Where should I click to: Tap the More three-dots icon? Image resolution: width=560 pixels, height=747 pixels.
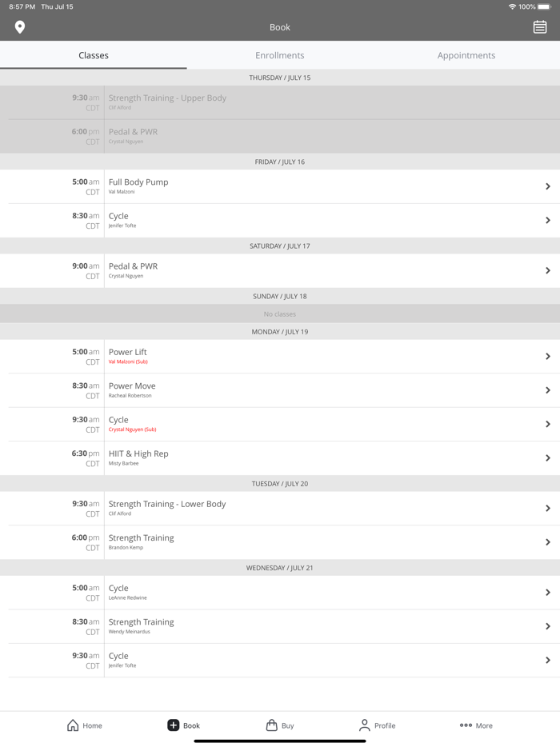[466, 725]
